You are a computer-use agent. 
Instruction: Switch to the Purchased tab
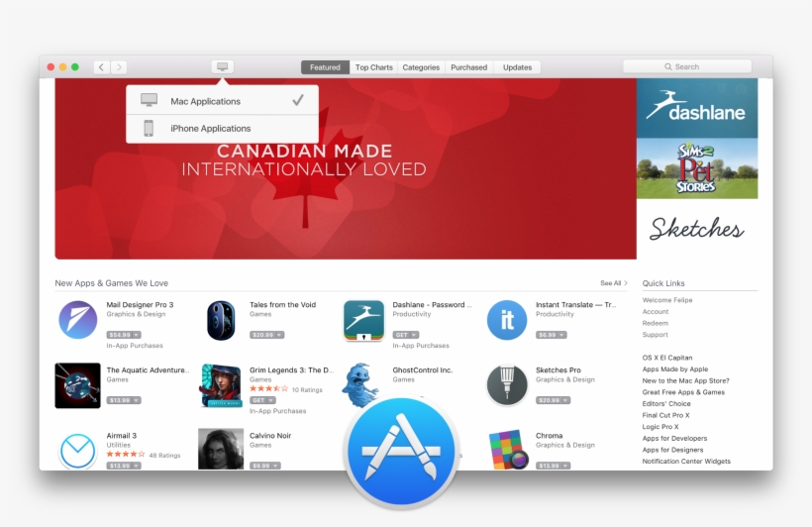[x=468, y=67]
